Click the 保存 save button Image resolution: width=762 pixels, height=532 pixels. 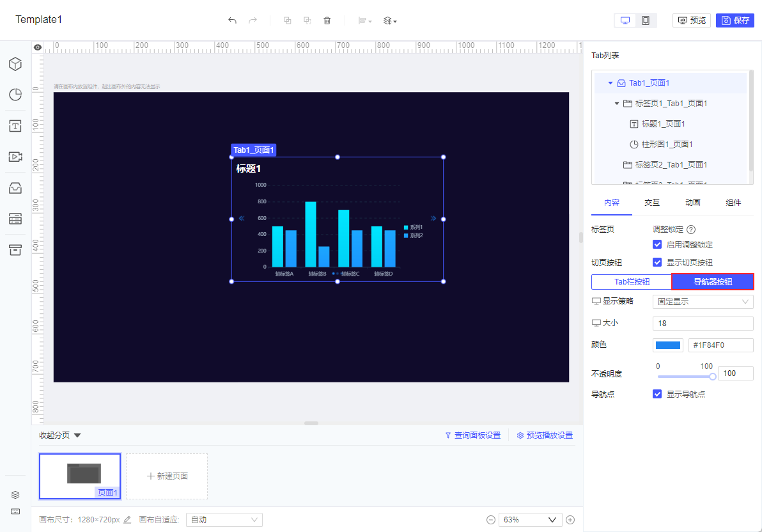coord(735,20)
